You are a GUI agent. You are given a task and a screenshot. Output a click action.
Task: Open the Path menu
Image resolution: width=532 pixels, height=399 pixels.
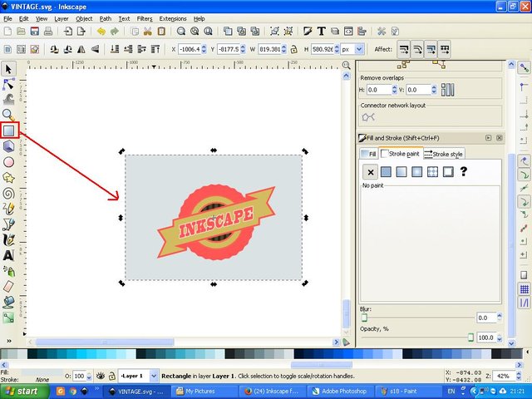[106, 19]
